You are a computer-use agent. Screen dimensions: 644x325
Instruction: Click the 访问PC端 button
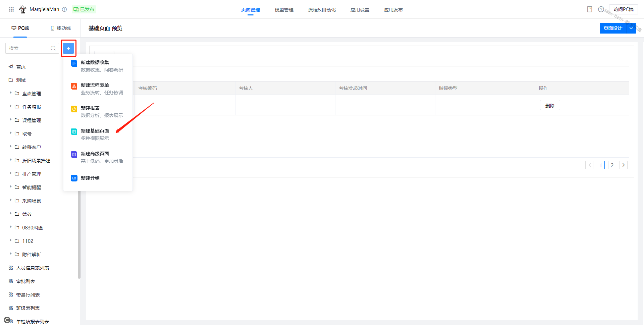[x=624, y=9]
